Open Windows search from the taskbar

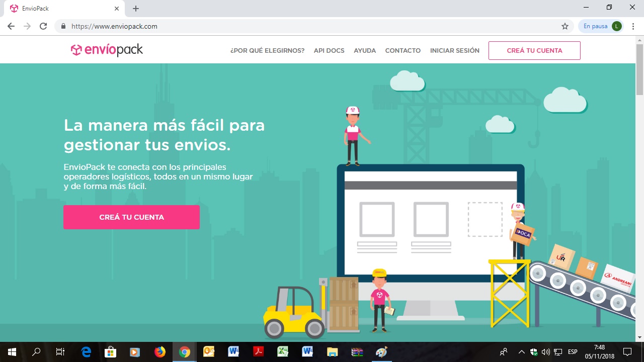coord(36,352)
